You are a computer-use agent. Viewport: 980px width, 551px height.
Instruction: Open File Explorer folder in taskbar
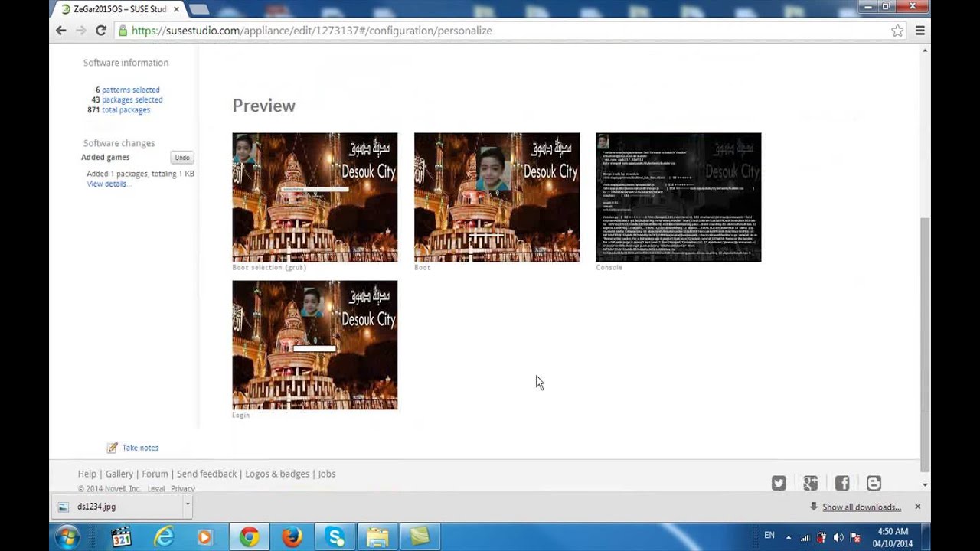click(x=377, y=537)
